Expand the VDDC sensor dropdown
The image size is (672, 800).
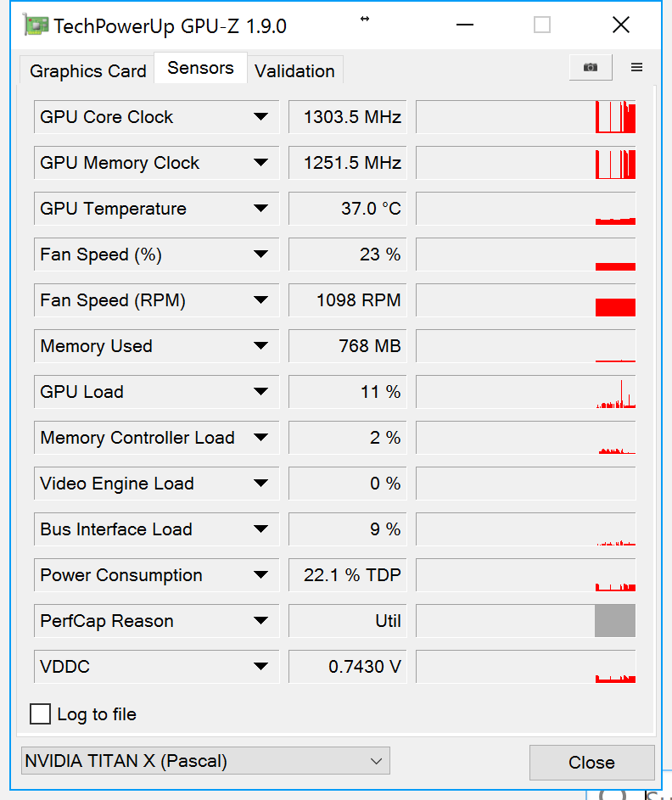tap(260, 667)
